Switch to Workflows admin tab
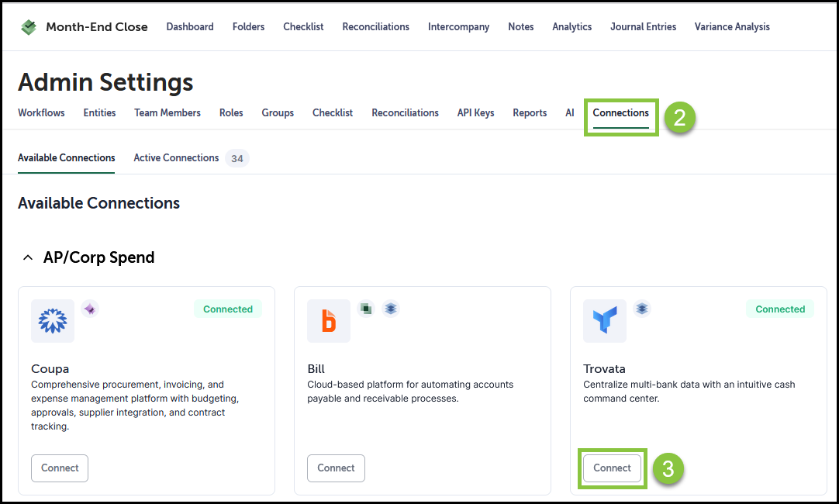This screenshot has width=839, height=504. click(x=41, y=113)
